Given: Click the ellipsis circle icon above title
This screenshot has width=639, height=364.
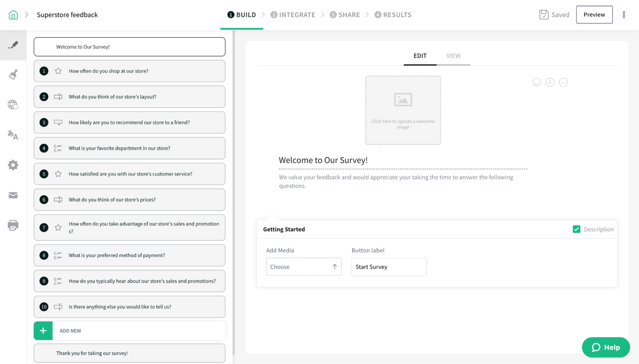Looking at the screenshot, I should tap(563, 82).
